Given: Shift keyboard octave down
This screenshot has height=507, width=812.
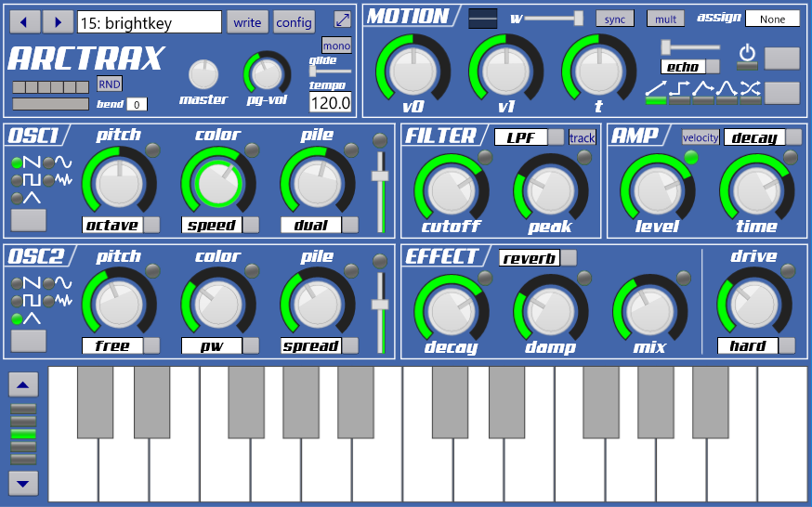Looking at the screenshot, I should [x=23, y=484].
